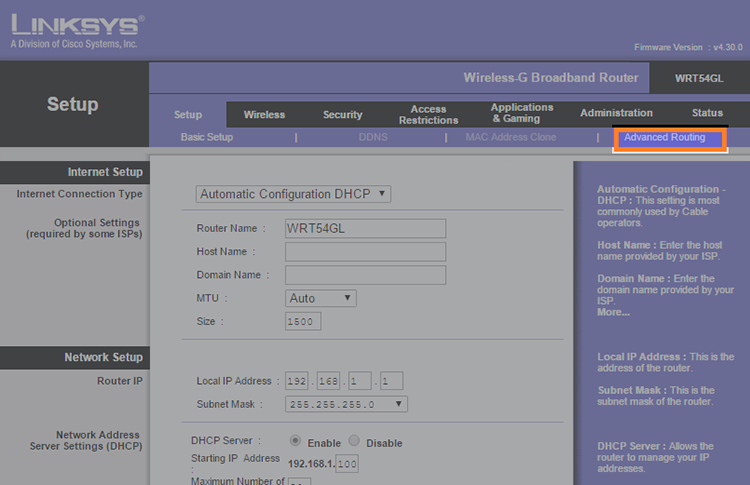The height and width of the screenshot is (485, 750).
Task: Click the Network Setup section header
Action: [104, 357]
